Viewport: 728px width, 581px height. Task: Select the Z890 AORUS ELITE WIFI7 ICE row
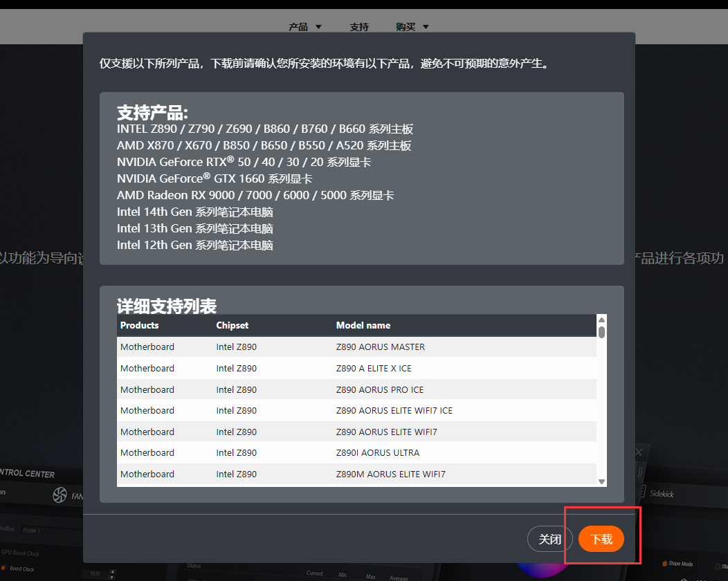(394, 410)
